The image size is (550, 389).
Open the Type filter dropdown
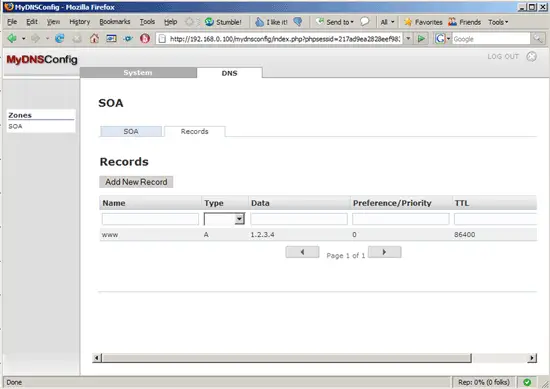(224, 219)
